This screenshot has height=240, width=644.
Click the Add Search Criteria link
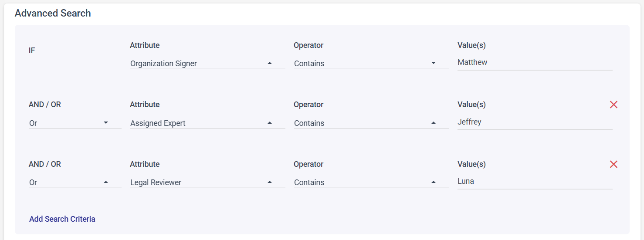62,219
